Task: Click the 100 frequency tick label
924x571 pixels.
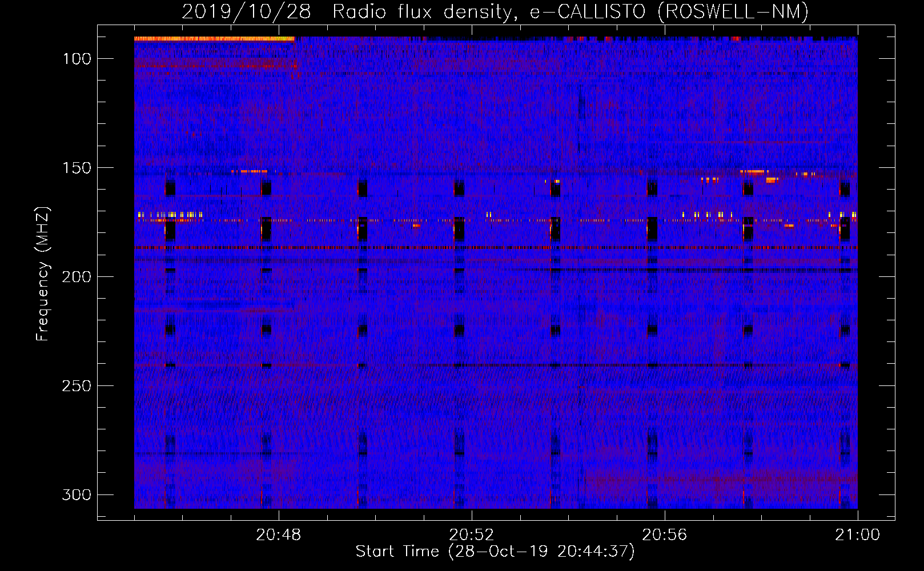Action: click(x=76, y=59)
